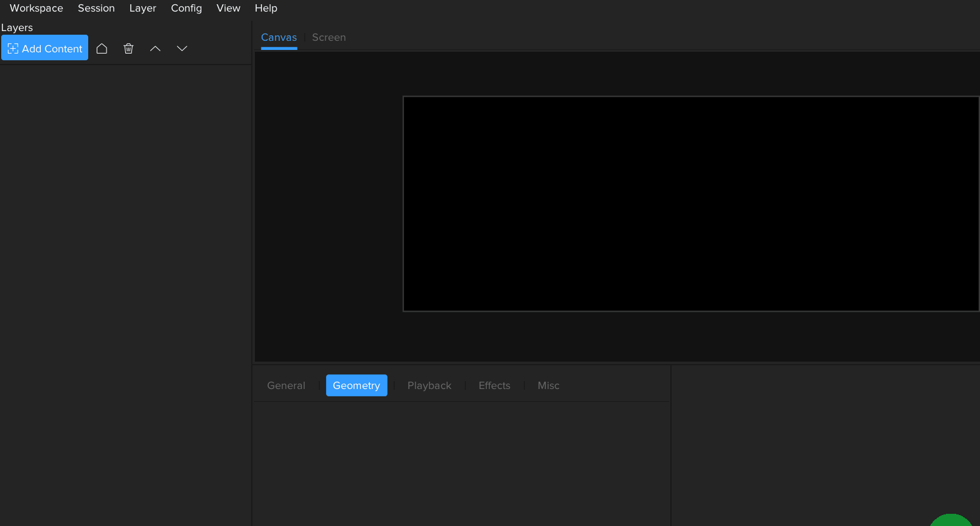Select the Geometry properties tab
This screenshot has height=526, width=980.
tap(356, 385)
